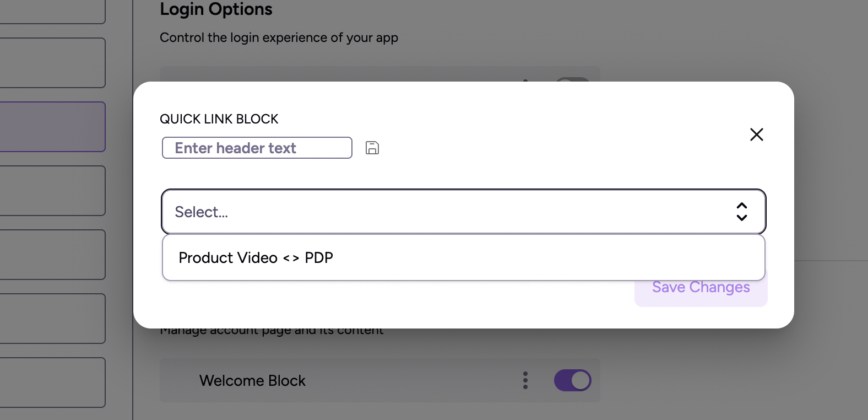Screen dimensions: 868x420
Task: Select the purple highlighted sidebar item
Action: 52,127
